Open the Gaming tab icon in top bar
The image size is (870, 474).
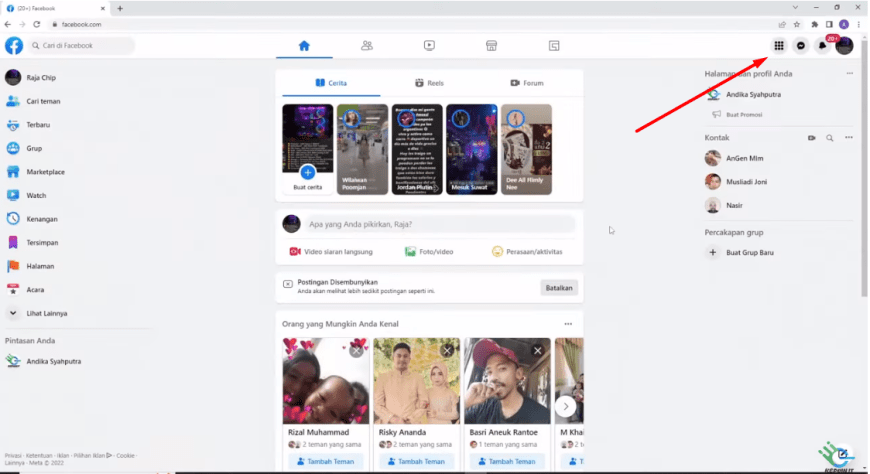point(554,46)
